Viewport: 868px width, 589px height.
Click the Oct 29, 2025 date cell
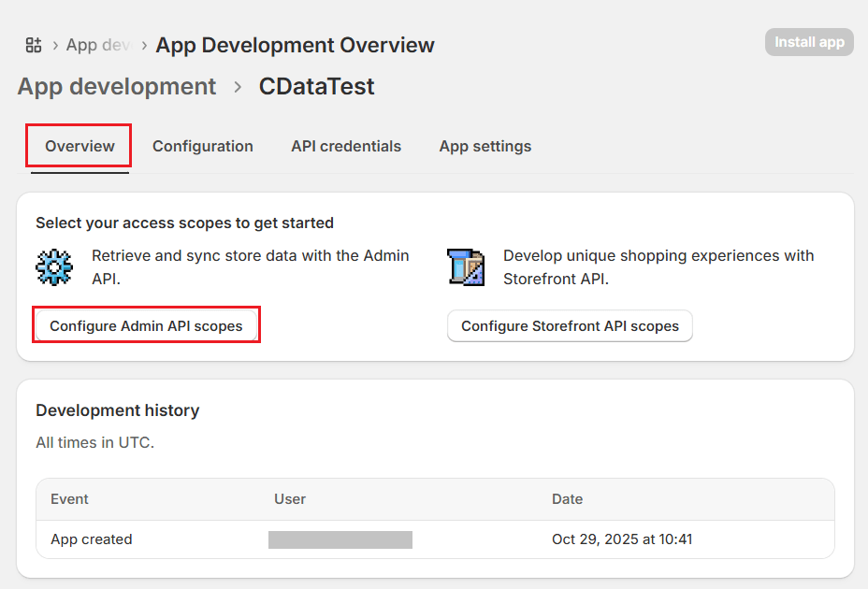pos(622,539)
